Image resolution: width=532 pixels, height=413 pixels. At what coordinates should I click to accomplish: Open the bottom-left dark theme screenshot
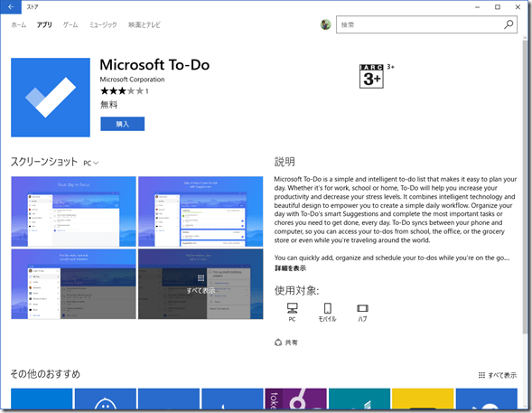pos(73,284)
